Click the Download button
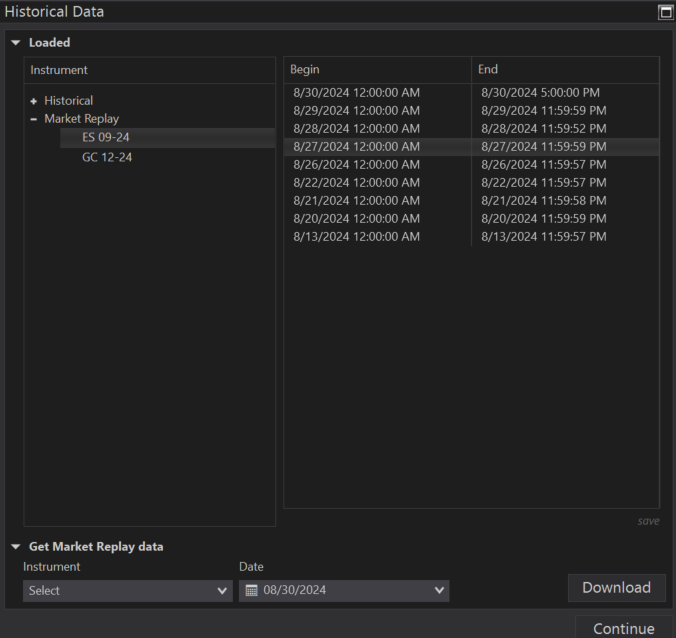This screenshot has width=676, height=638. (x=617, y=588)
